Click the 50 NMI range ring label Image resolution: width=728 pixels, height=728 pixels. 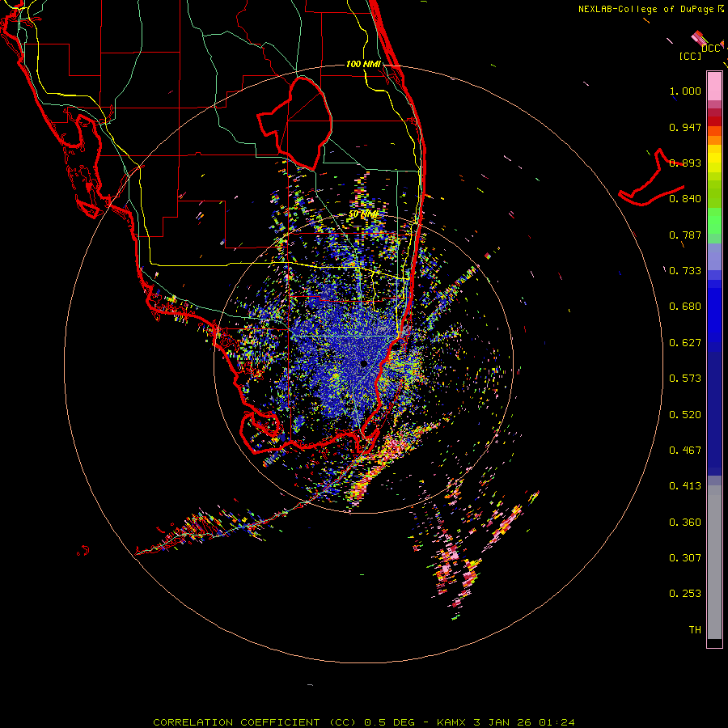coord(363,214)
